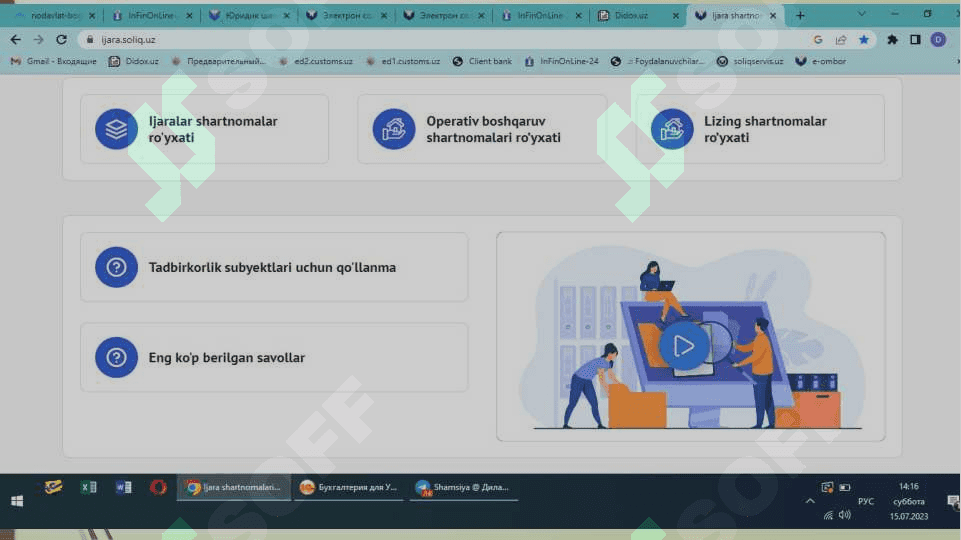Click the Google translate icon in address bar
The width and height of the screenshot is (961, 540).
818,40
